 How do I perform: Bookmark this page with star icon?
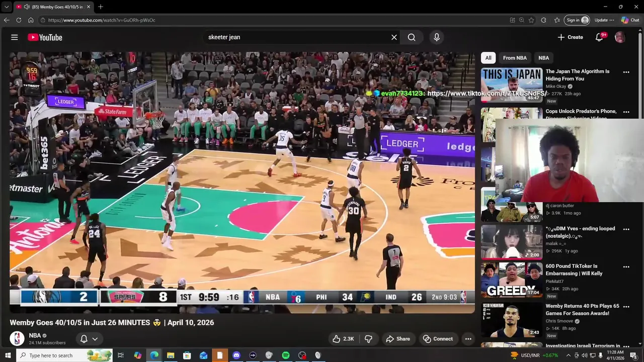(531, 20)
